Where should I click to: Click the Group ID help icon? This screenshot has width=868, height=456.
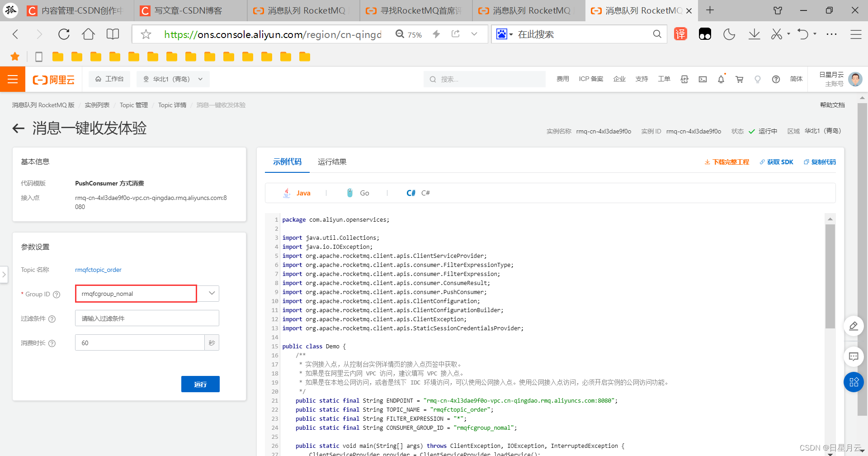57,294
